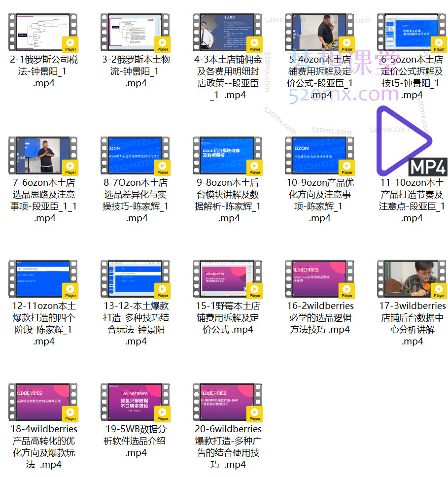The height and width of the screenshot is (477, 448).
Task: Open 15-1野莓本土店铺费用拆解 video thumbnail
Action: (228, 278)
